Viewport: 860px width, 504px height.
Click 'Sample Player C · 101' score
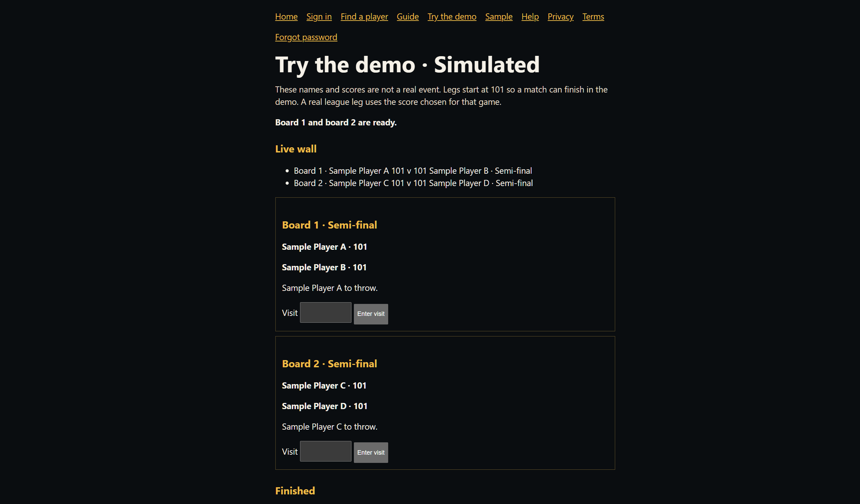click(324, 385)
